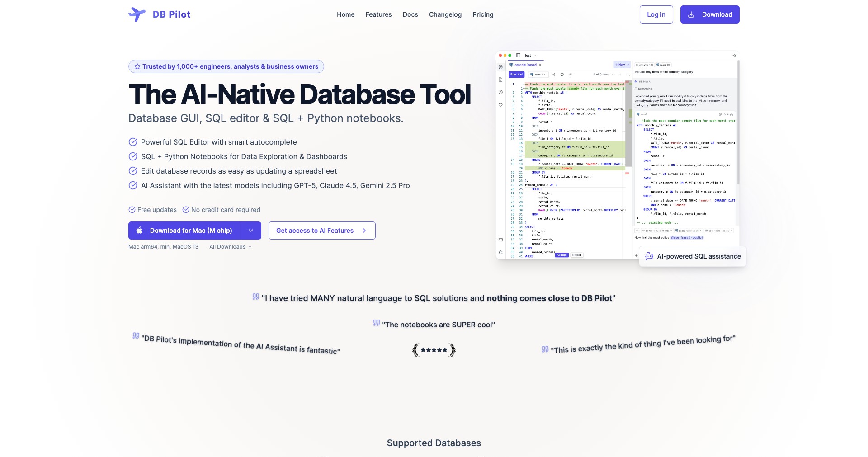Open the Home nav link
The height and width of the screenshot is (457, 868).
[x=345, y=14]
